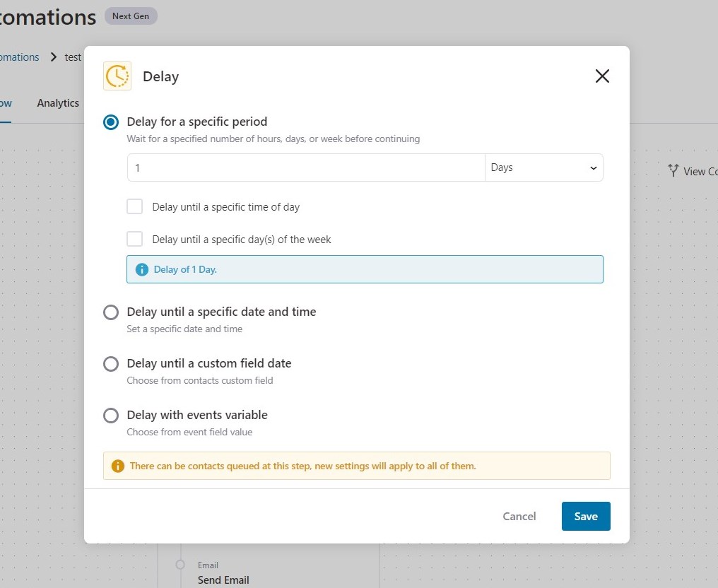The width and height of the screenshot is (718, 588).
Task: Click the Email step node circle
Action: tap(180, 565)
